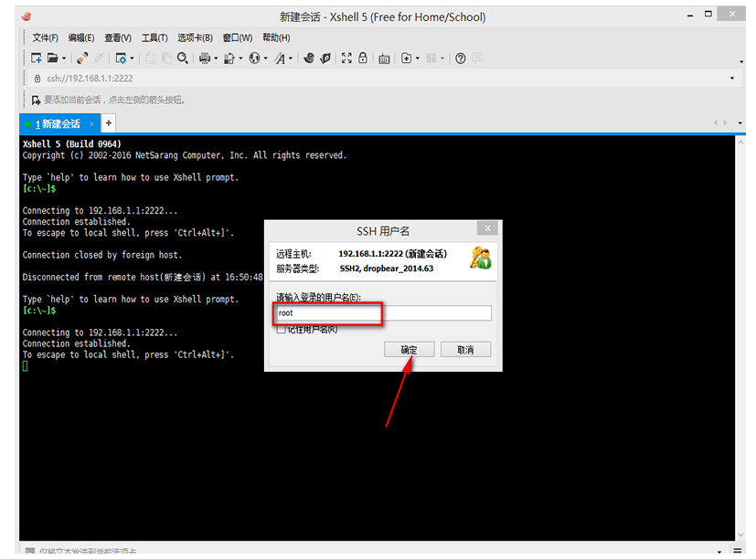
Task: Enable the 记住用户名 checkbox
Action: tap(281, 329)
